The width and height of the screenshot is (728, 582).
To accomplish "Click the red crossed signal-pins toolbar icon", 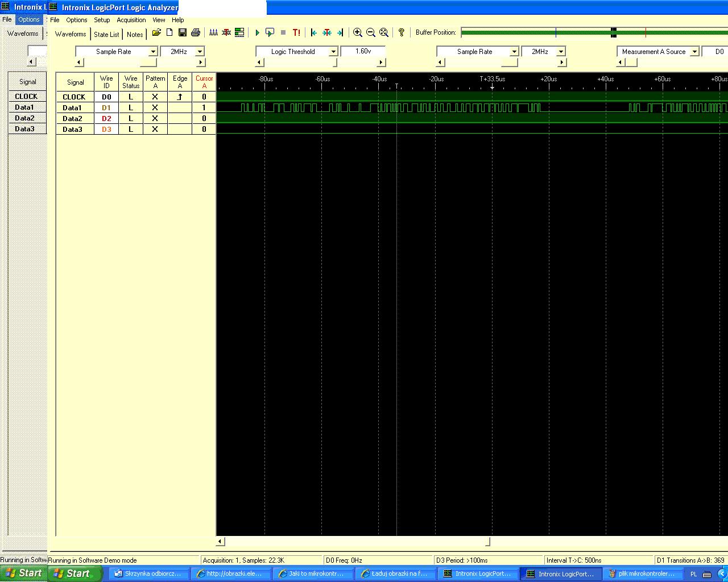I will 226,33.
